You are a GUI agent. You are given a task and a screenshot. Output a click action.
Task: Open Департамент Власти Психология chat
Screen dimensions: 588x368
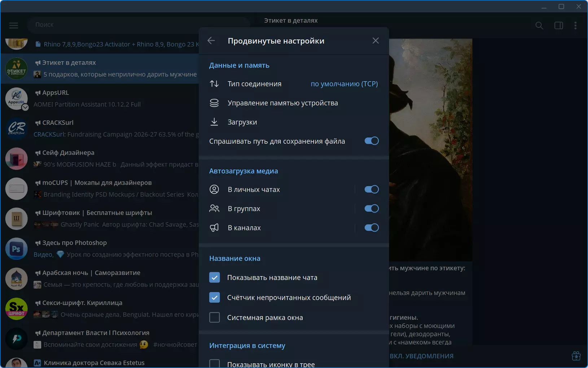pos(100,338)
